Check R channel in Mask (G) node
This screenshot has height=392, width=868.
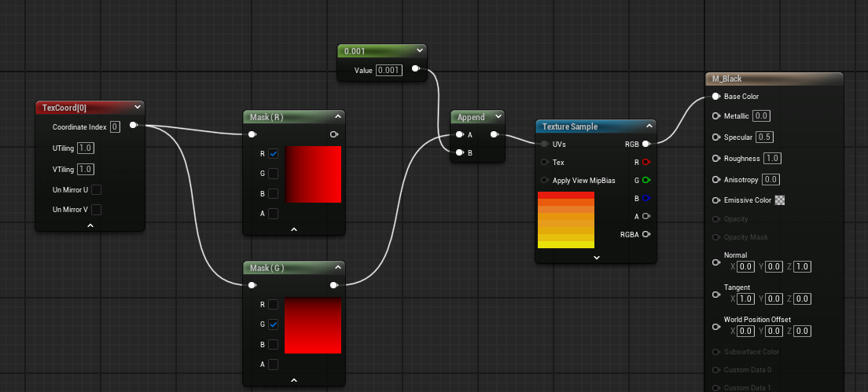click(x=273, y=305)
